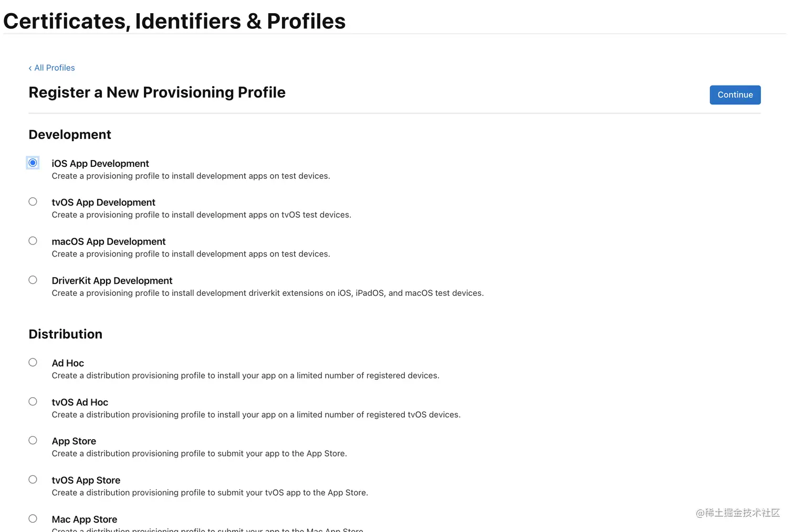Select macOS App Development radio button
The width and height of the screenshot is (794, 532).
33,241
